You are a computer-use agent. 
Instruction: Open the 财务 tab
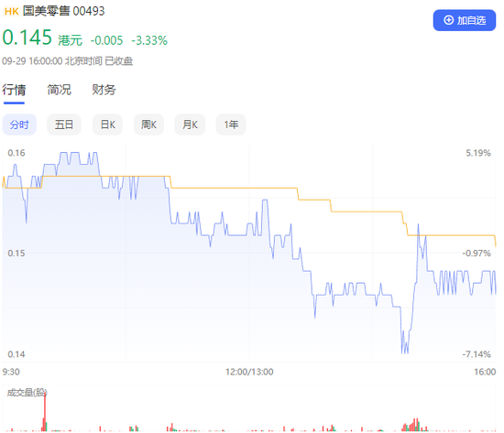104,90
